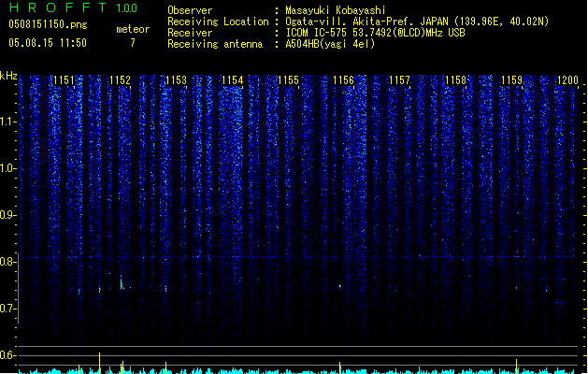Click the 1157 time marker

[400, 80]
